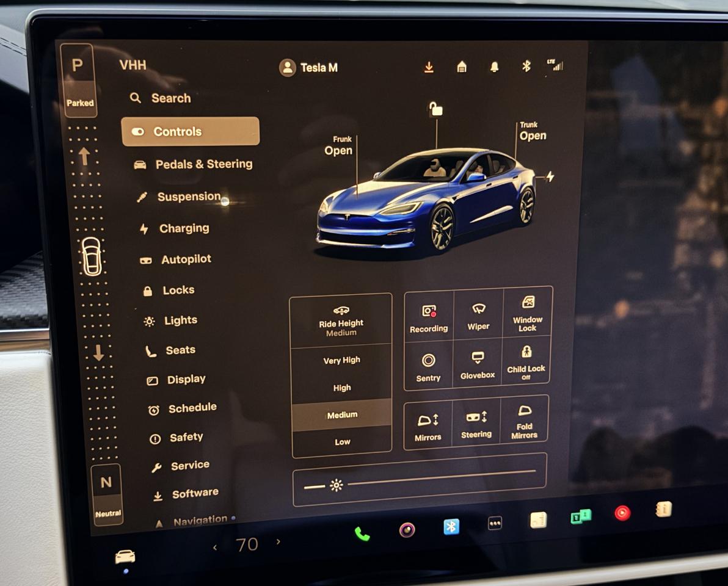
Task: Open the all apps three-dot launcher
Action: tap(495, 523)
